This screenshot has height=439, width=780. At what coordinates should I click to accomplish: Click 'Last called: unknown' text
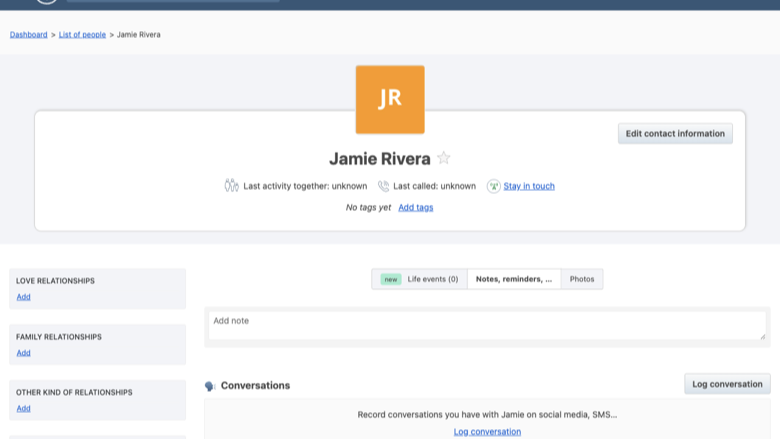(x=434, y=186)
